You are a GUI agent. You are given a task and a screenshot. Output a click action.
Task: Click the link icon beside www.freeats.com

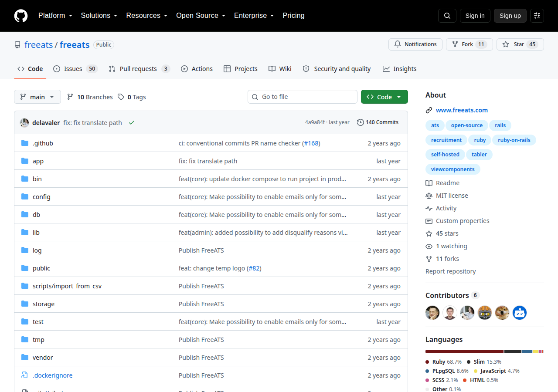[x=429, y=110]
